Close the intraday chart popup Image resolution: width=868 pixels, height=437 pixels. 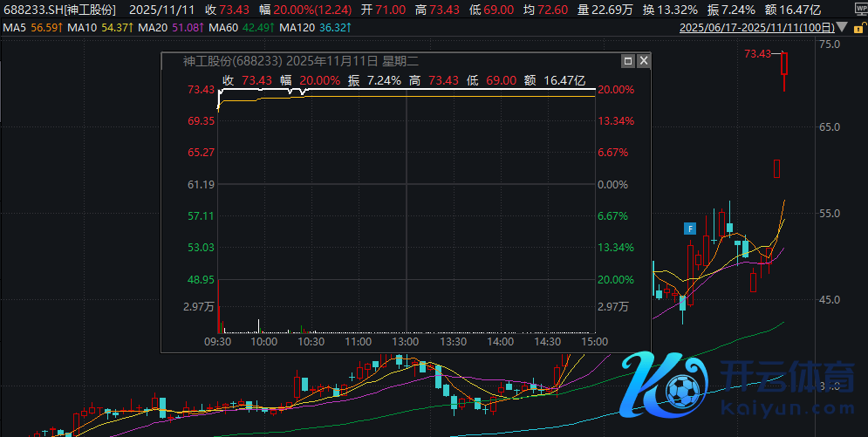643,61
